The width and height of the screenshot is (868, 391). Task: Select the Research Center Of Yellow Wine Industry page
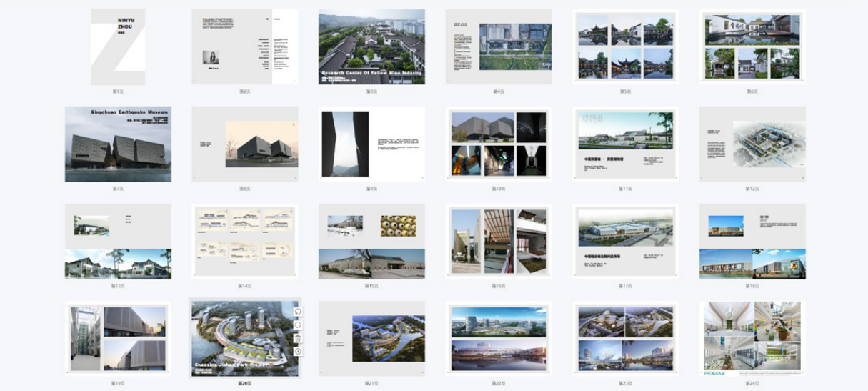click(371, 47)
